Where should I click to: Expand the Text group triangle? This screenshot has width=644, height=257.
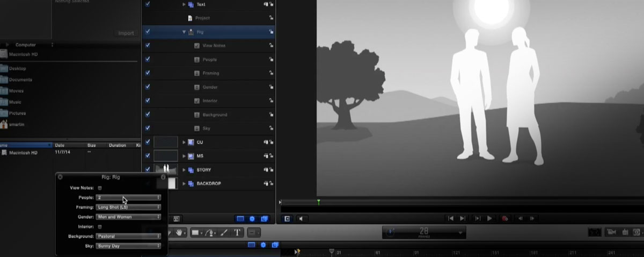pos(184,4)
